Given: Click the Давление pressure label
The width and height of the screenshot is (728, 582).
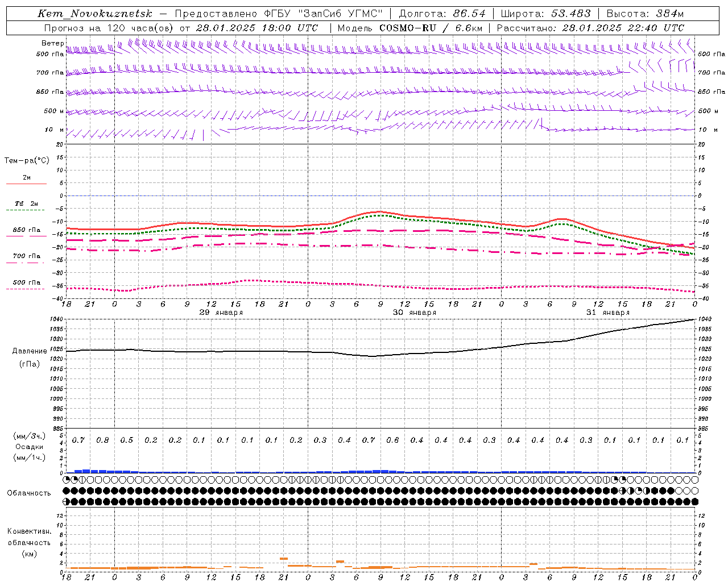Looking at the screenshot, I should (x=29, y=351).
